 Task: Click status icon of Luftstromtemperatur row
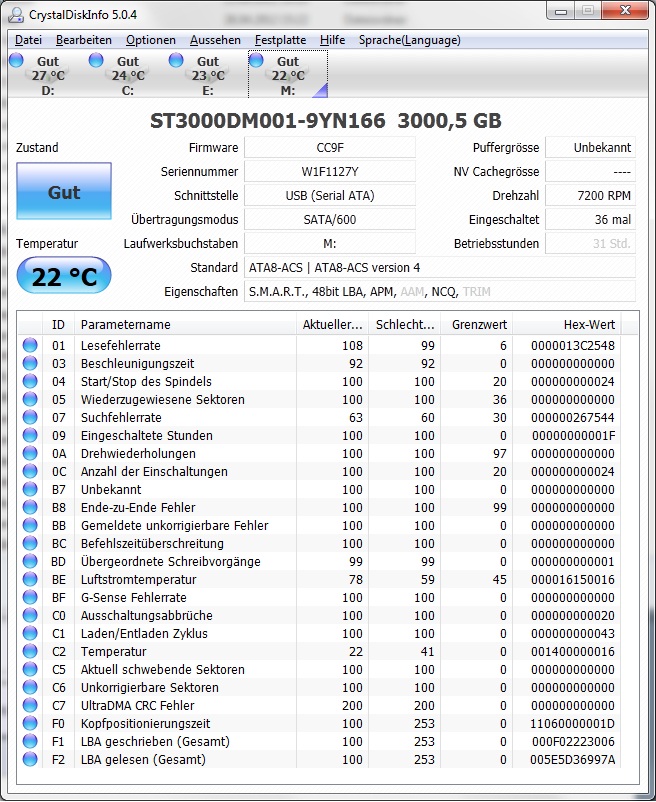pyautogui.click(x=30, y=579)
